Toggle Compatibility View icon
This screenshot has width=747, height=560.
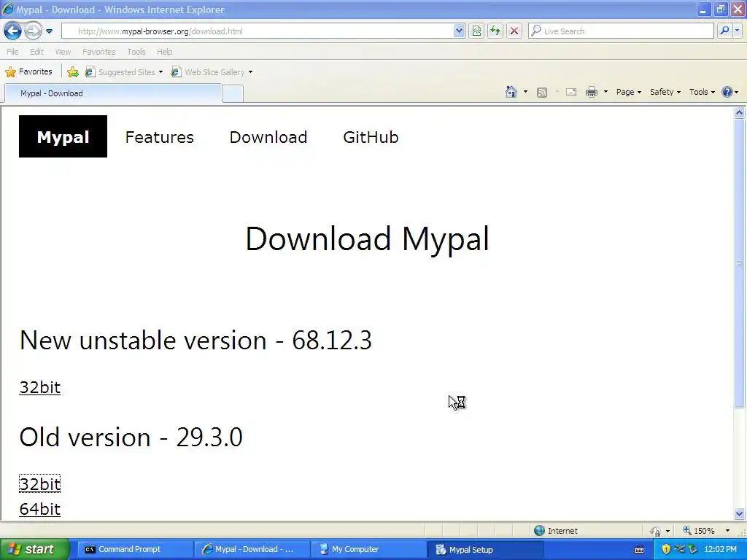[476, 31]
